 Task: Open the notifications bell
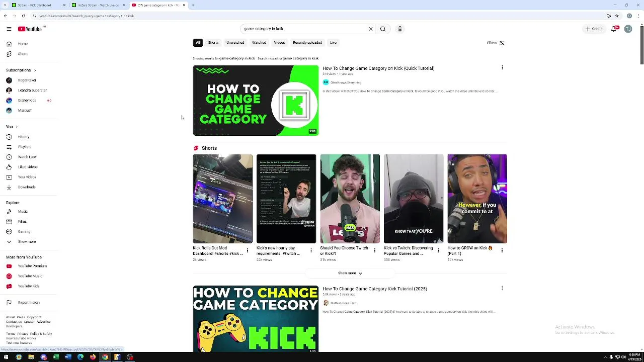[614, 29]
